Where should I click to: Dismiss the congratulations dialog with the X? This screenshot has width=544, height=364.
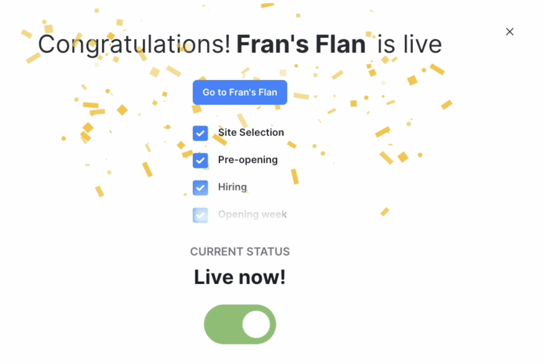[x=509, y=32]
